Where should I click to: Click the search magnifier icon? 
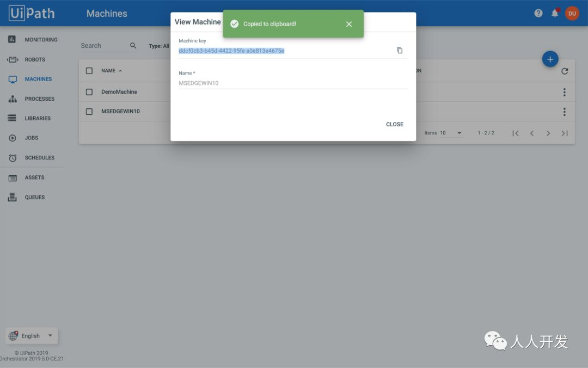(133, 45)
